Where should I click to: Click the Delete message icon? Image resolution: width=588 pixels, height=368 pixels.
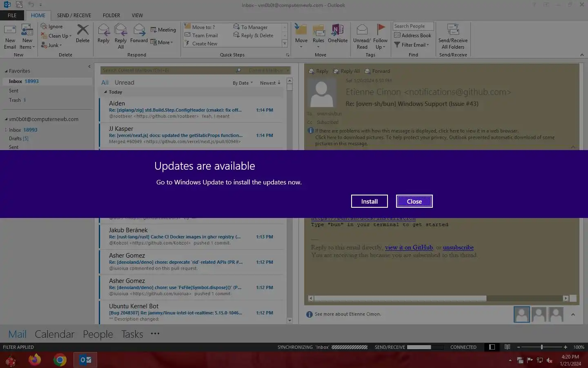click(82, 34)
